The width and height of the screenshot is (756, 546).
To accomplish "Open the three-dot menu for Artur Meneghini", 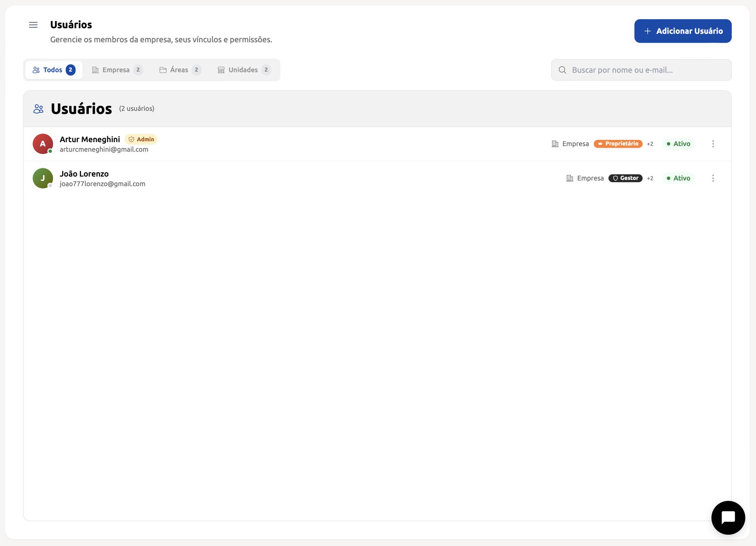I will pyautogui.click(x=713, y=144).
